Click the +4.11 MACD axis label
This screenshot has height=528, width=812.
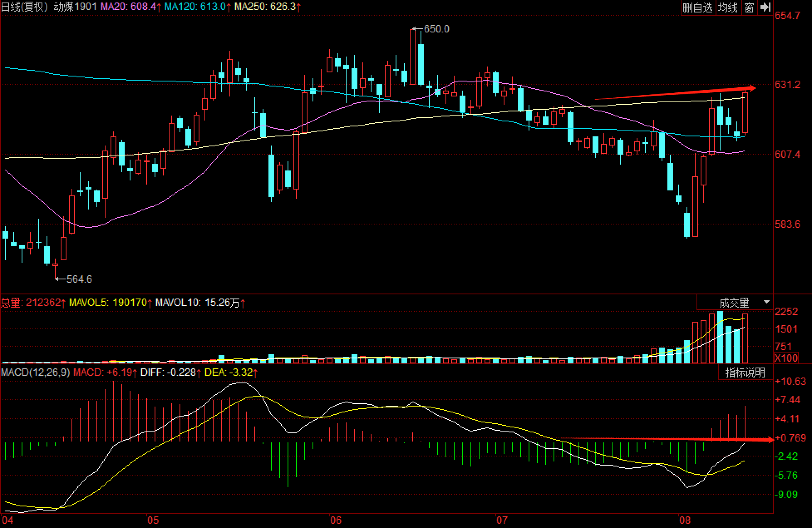[787, 419]
